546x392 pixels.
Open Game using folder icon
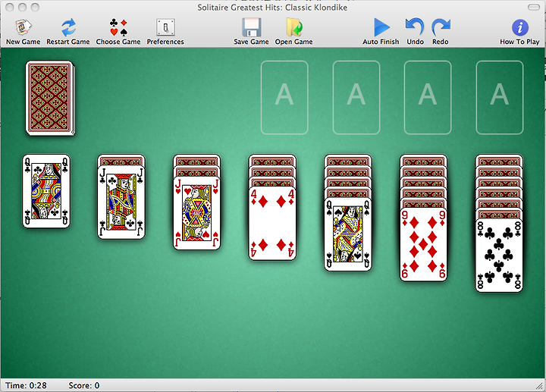(x=294, y=27)
